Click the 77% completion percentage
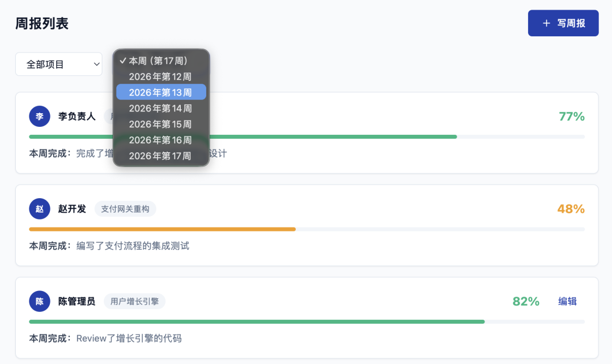The height and width of the screenshot is (364, 612). (x=571, y=117)
